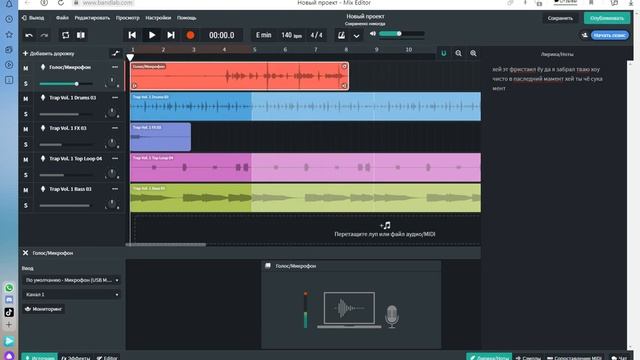Screen dimensions: 640x360
Task: Start recording with the red Record button
Action: pyautogui.click(x=190, y=35)
